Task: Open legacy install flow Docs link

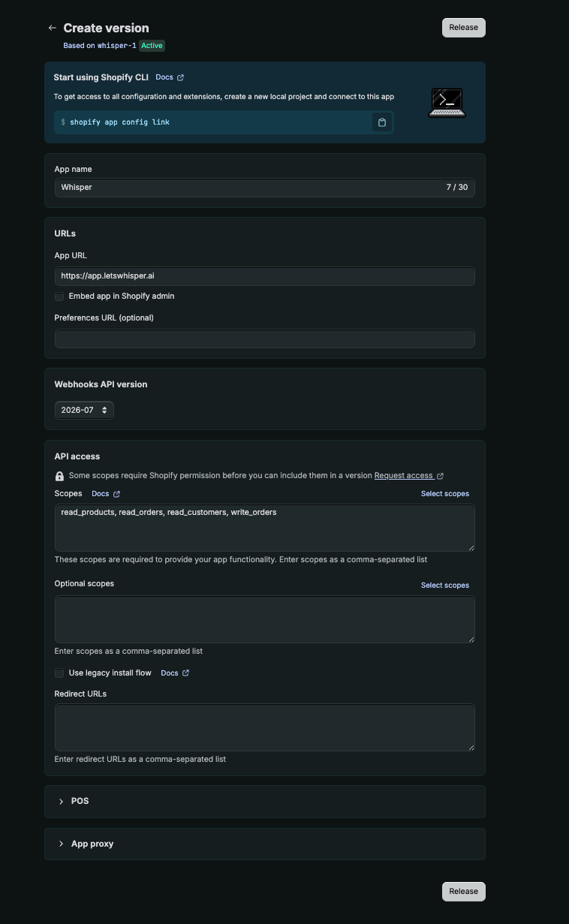Action: [x=175, y=673]
